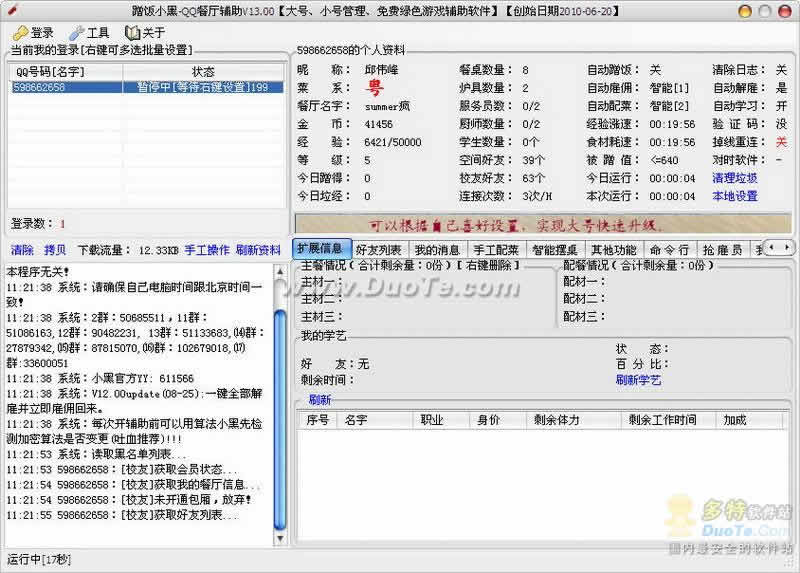This screenshot has width=800, height=573.
Task: Click the 清理垃圾 link
Action: [x=735, y=178]
